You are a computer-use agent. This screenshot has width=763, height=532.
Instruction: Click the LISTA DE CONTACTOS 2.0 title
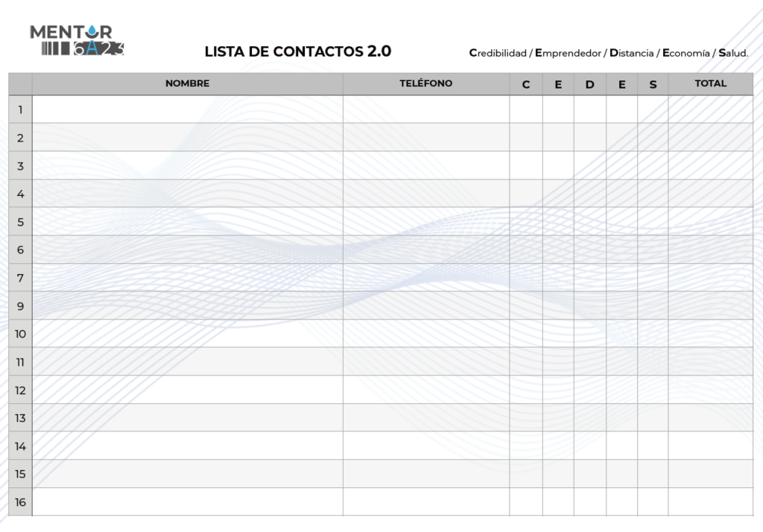pos(298,51)
